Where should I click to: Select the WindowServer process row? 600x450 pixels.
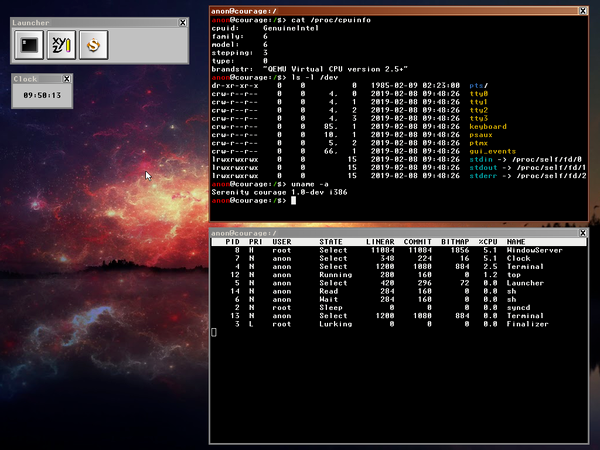point(398,250)
